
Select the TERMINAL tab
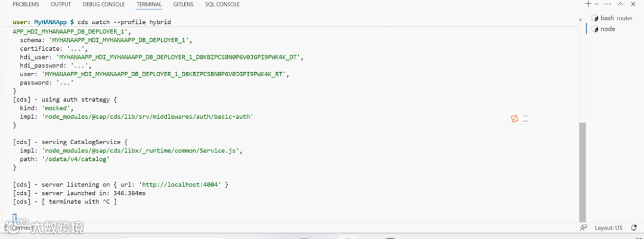click(148, 5)
